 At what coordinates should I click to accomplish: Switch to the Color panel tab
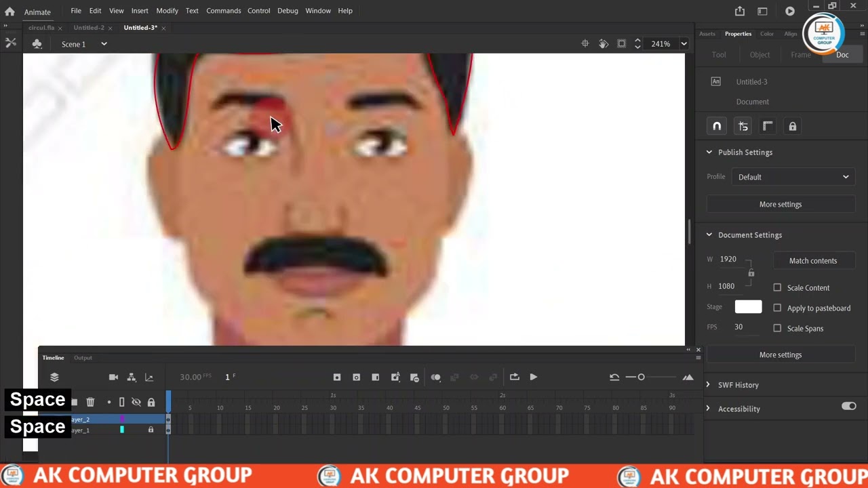(x=767, y=34)
